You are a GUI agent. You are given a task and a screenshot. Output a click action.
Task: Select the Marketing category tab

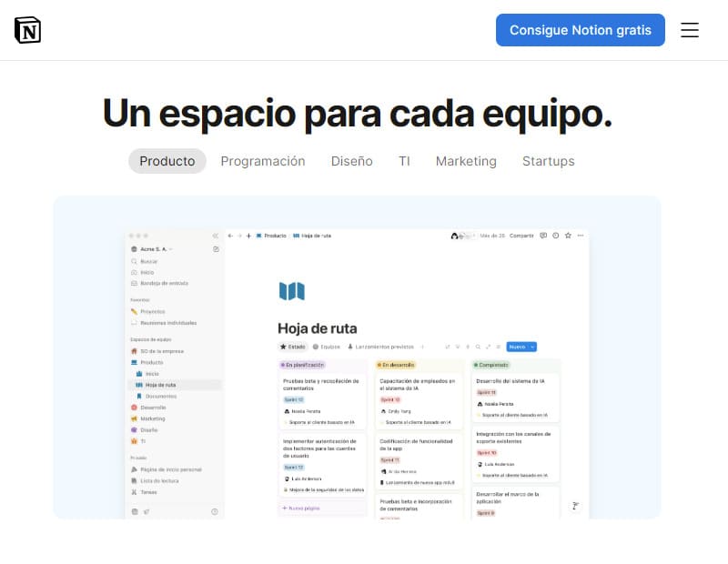(x=466, y=161)
